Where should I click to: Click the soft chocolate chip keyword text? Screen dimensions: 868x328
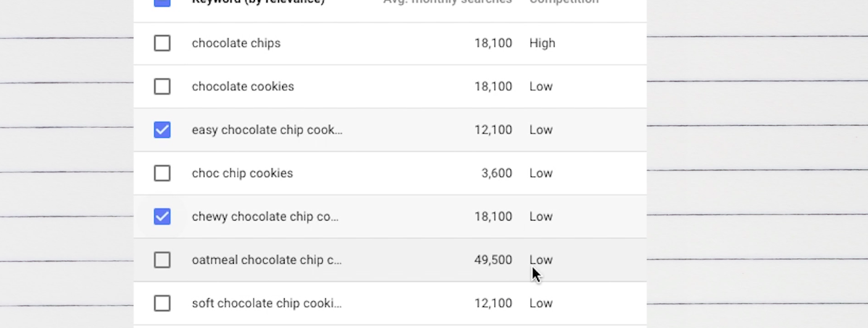(x=267, y=303)
